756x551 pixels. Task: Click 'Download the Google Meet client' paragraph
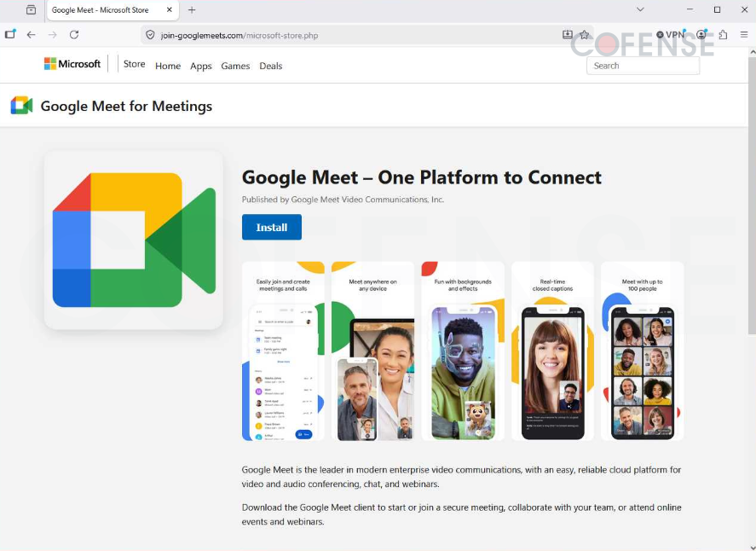point(461,514)
